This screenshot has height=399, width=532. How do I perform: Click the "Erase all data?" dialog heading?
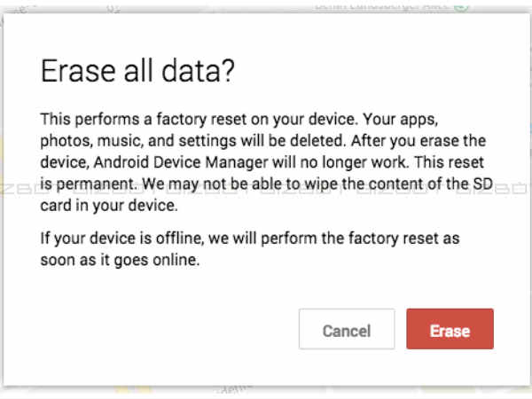coord(137,72)
